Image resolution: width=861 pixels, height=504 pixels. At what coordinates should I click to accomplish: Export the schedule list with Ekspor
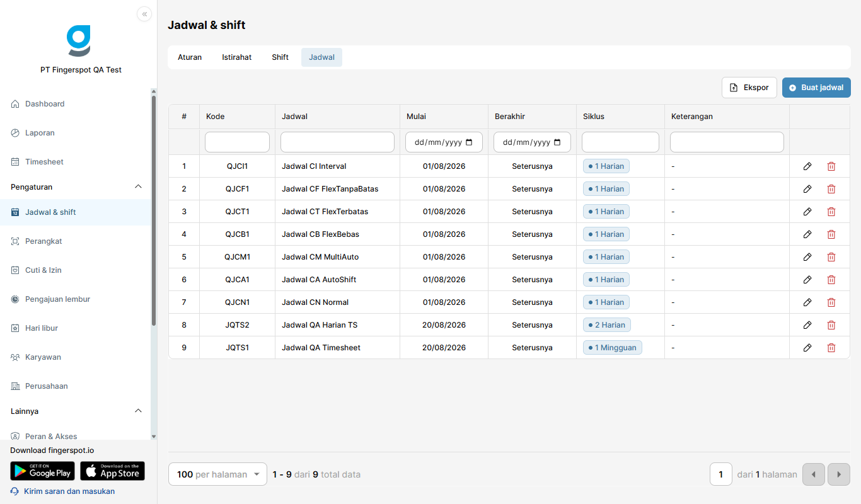click(749, 88)
